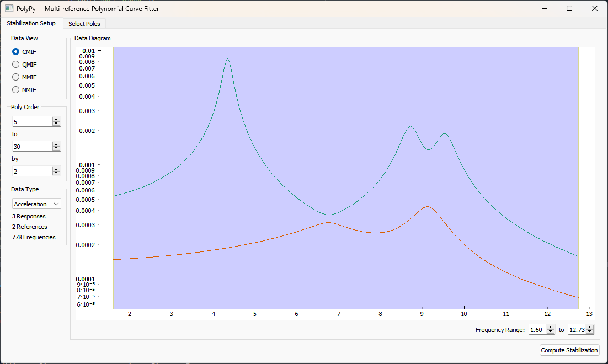Image resolution: width=608 pixels, height=364 pixels.
Task: Click the 1.60 frequency range field
Action: (537, 329)
